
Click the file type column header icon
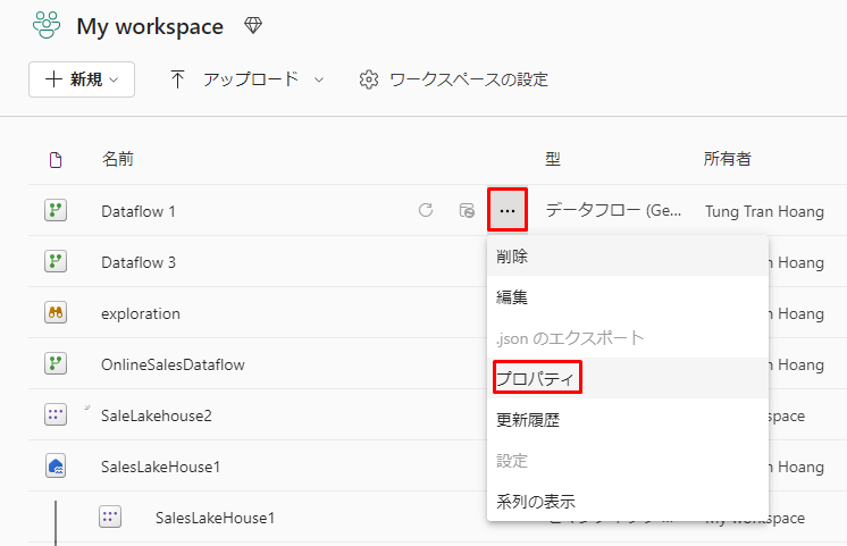click(56, 159)
